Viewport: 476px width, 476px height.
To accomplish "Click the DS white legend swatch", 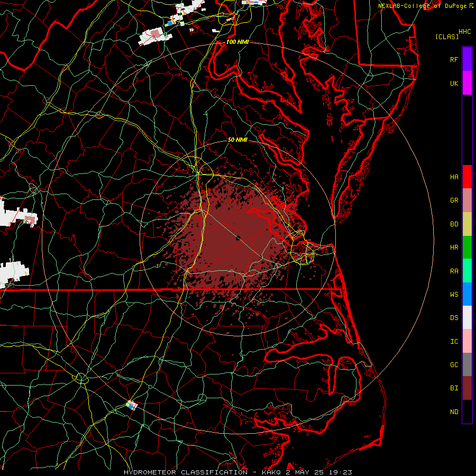I will [467, 317].
